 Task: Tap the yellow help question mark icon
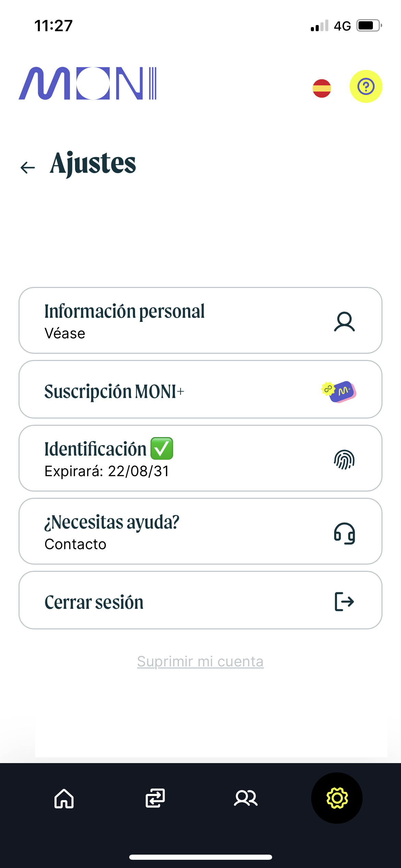tap(366, 86)
